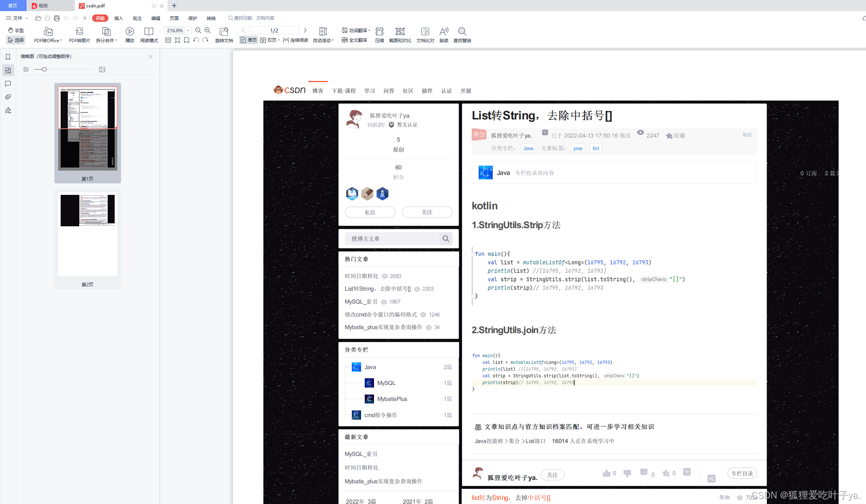Click the 全文翻译 full translation button
The image size is (866, 504).
pos(354,40)
